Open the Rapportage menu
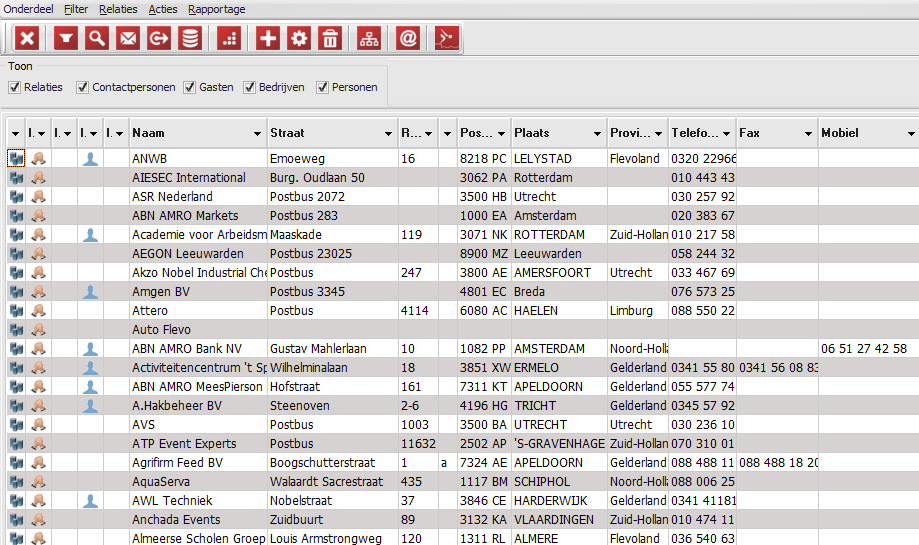 217,9
